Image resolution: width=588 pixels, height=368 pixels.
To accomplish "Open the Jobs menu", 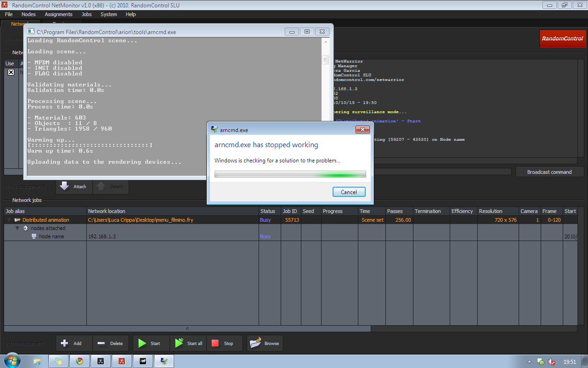I will click(86, 14).
